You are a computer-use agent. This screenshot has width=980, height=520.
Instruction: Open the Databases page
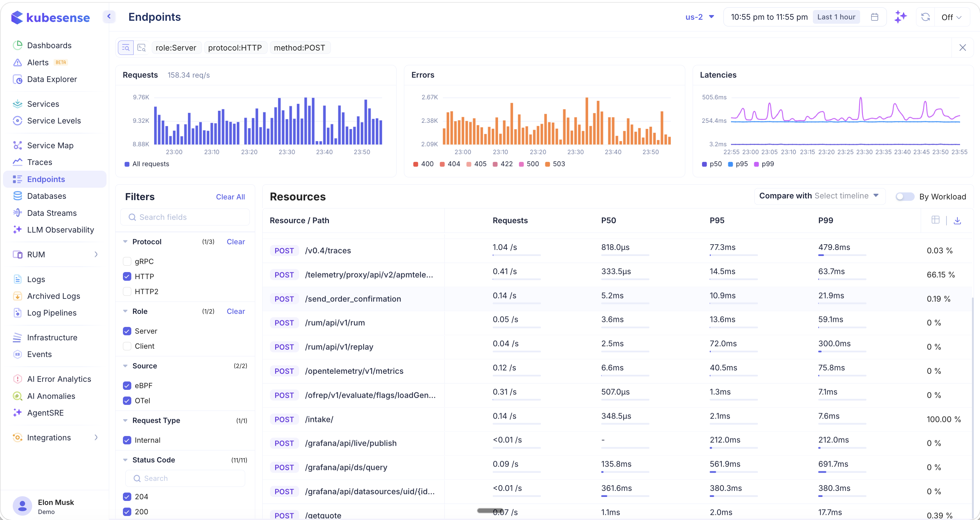[47, 196]
